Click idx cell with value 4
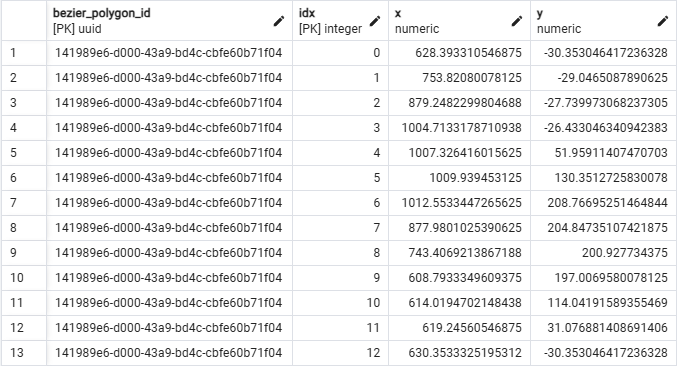This screenshot has height=366, width=677. tap(341, 153)
